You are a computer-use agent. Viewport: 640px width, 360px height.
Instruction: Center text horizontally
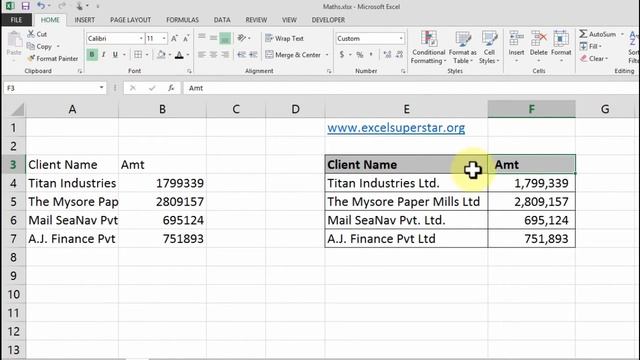pos(213,54)
